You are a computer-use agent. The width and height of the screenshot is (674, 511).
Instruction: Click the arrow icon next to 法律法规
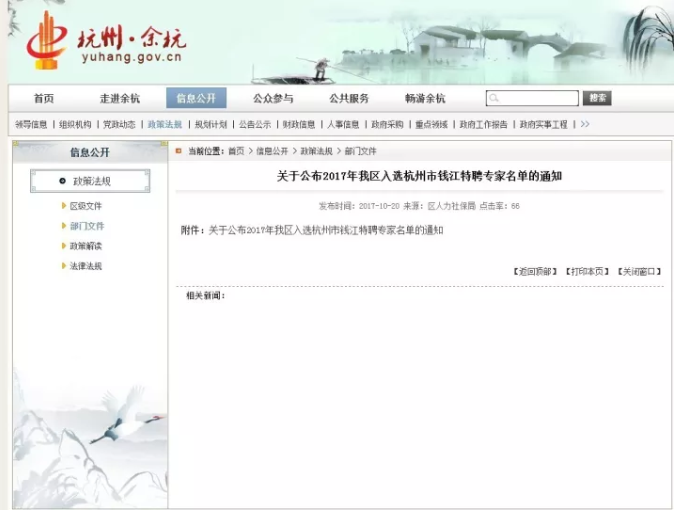(x=64, y=266)
